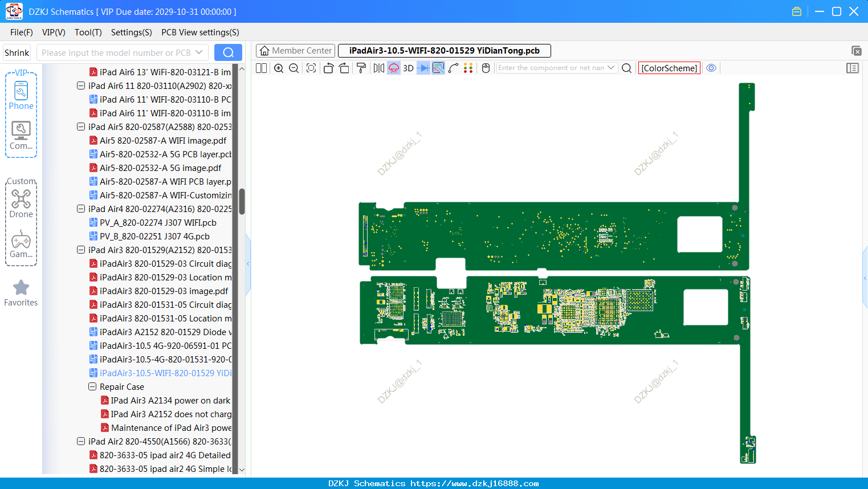Click the window list icon at top right
This screenshot has width=868, height=489.
[856, 51]
